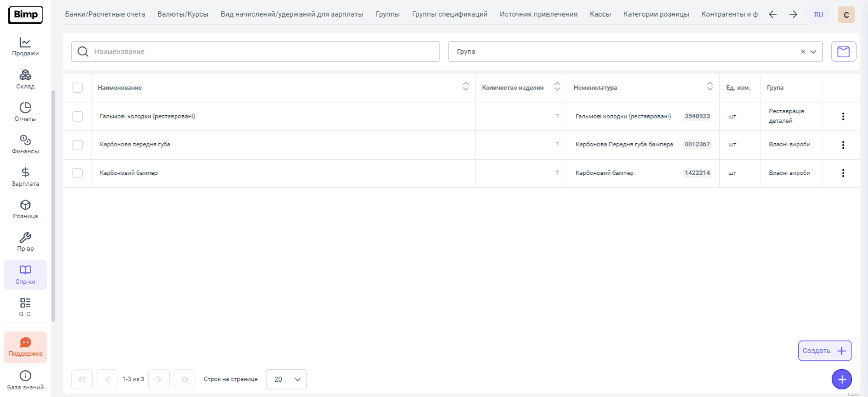Open rows per page dropdown showing 20
868x397 pixels.
[x=286, y=379]
